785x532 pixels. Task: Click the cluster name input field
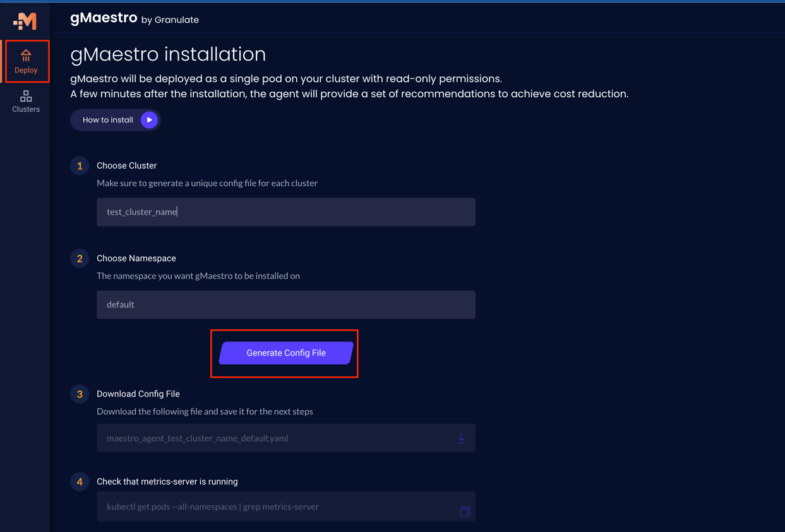(x=286, y=212)
